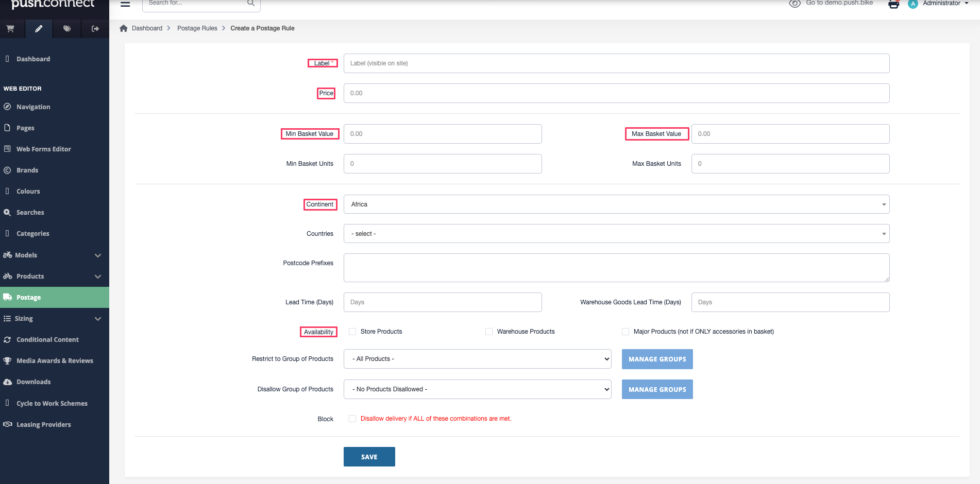Click the home icon in breadcrumb
980x484 pixels.
124,28
